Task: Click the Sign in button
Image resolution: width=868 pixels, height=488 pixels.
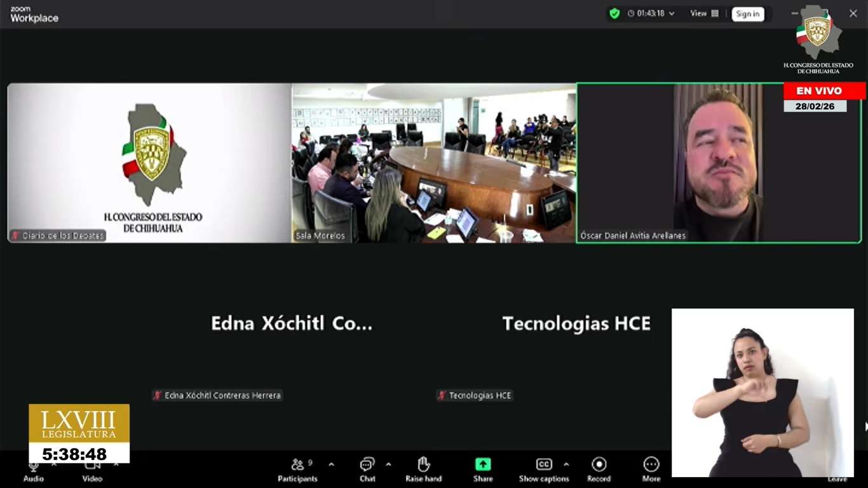Action: pyautogui.click(x=747, y=14)
